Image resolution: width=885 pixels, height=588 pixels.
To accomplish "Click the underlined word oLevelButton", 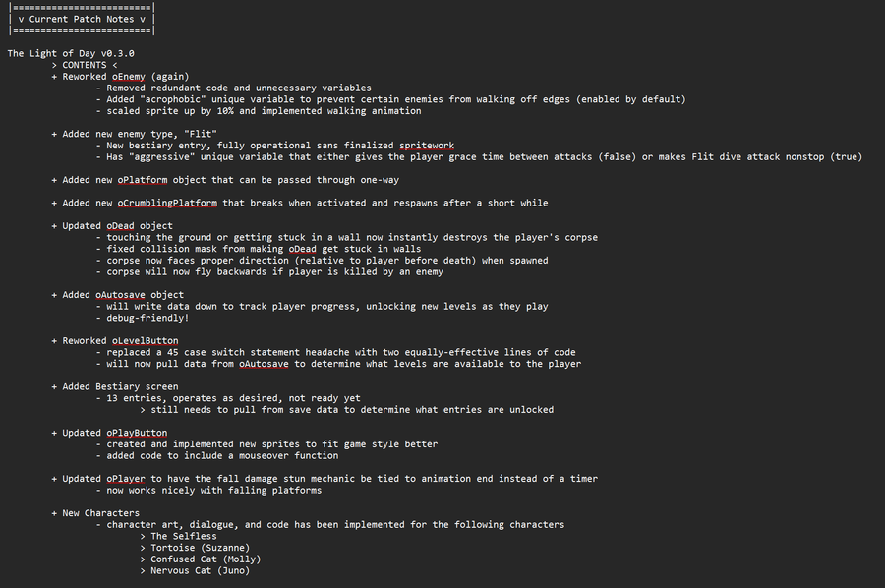I will 145,341.
